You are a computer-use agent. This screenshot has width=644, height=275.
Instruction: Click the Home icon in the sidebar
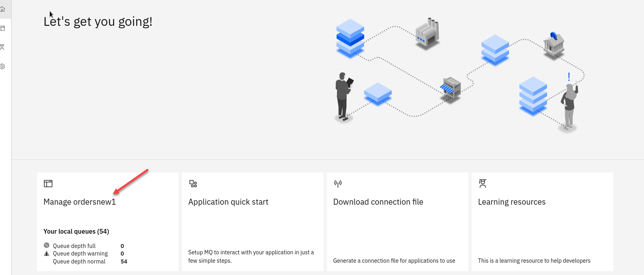tap(2, 9)
